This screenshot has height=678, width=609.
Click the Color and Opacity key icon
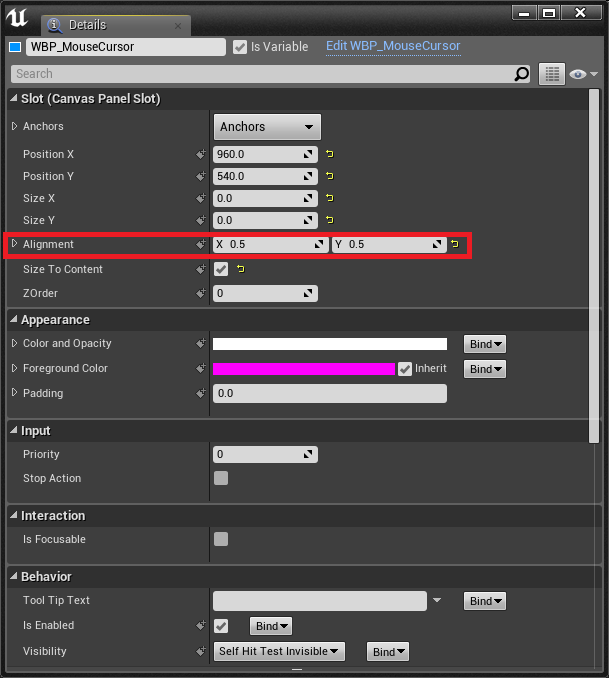coord(201,344)
